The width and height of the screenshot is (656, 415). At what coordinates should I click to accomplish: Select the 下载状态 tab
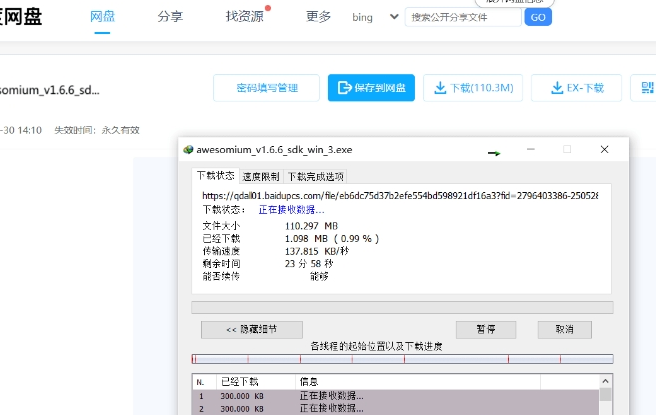[x=214, y=175]
